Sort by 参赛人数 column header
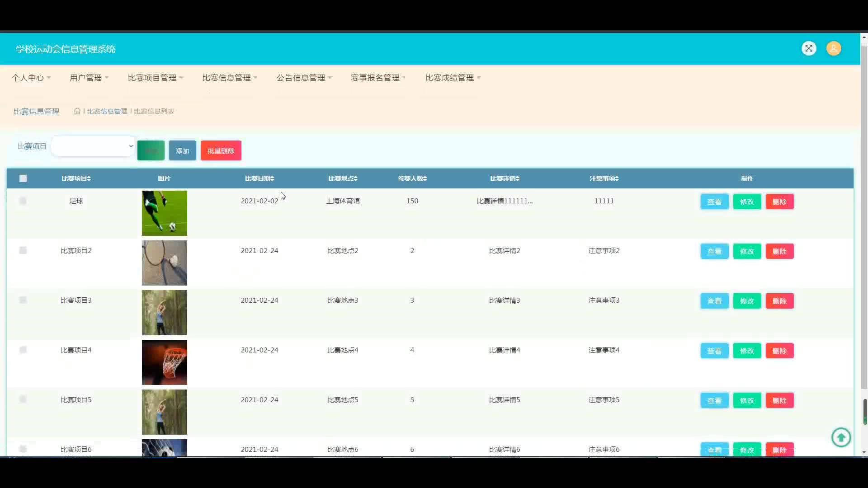This screenshot has width=868, height=488. (412, 178)
